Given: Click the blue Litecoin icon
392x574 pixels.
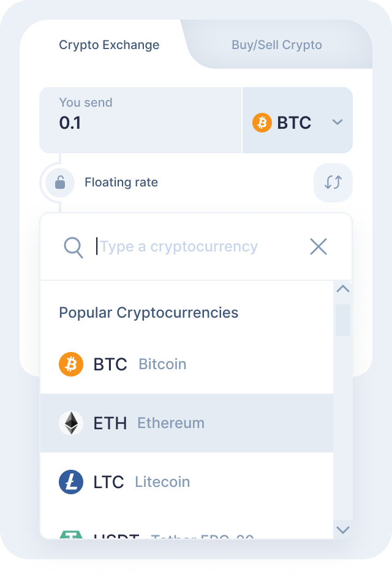Looking at the screenshot, I should (71, 482).
